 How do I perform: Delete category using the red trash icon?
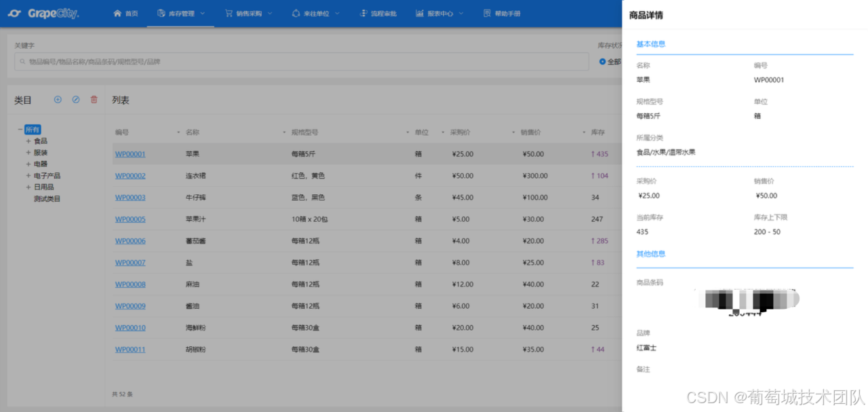(94, 99)
